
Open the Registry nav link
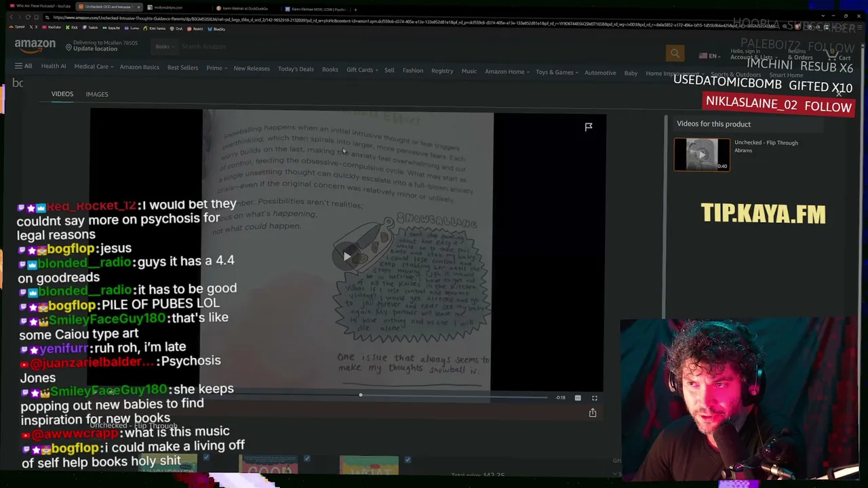coord(442,71)
